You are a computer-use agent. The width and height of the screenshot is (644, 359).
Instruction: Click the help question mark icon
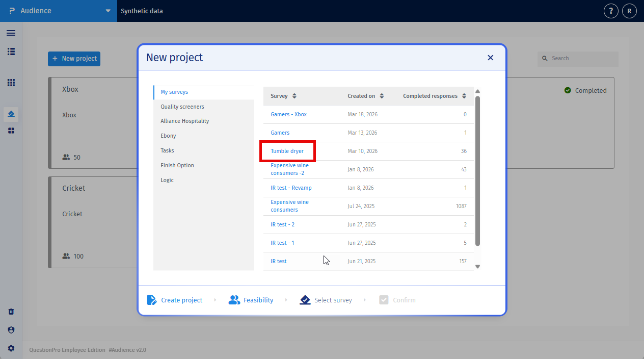[x=611, y=11]
